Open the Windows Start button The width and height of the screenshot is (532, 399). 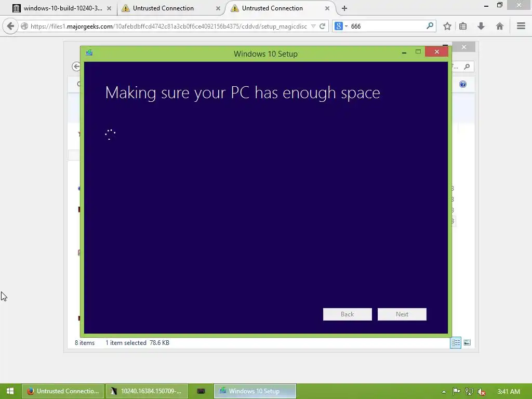click(10, 391)
